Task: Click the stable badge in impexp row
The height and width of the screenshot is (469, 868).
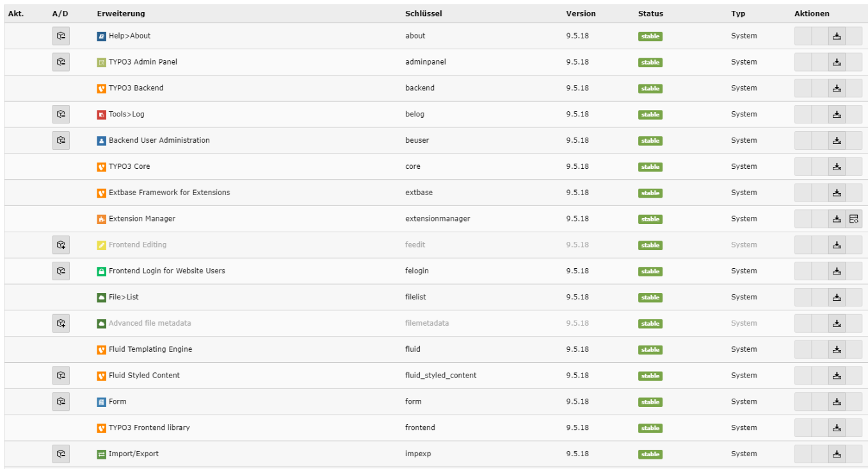Action: [x=650, y=454]
